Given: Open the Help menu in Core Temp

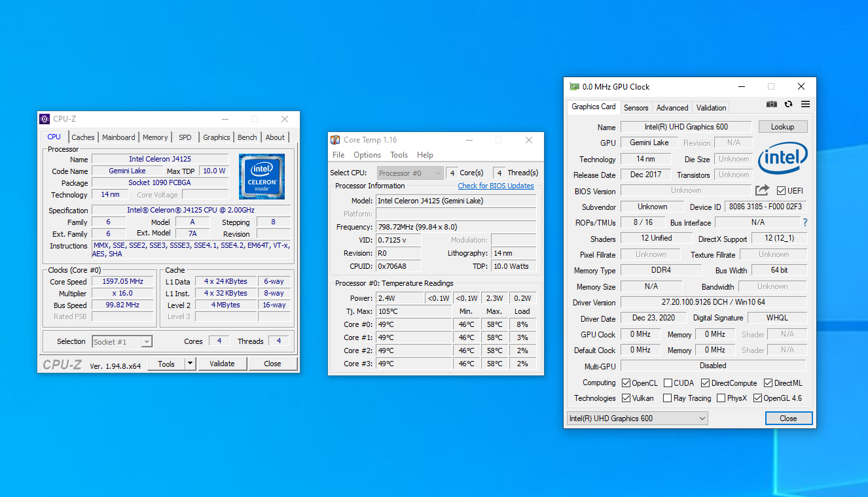Looking at the screenshot, I should [425, 155].
